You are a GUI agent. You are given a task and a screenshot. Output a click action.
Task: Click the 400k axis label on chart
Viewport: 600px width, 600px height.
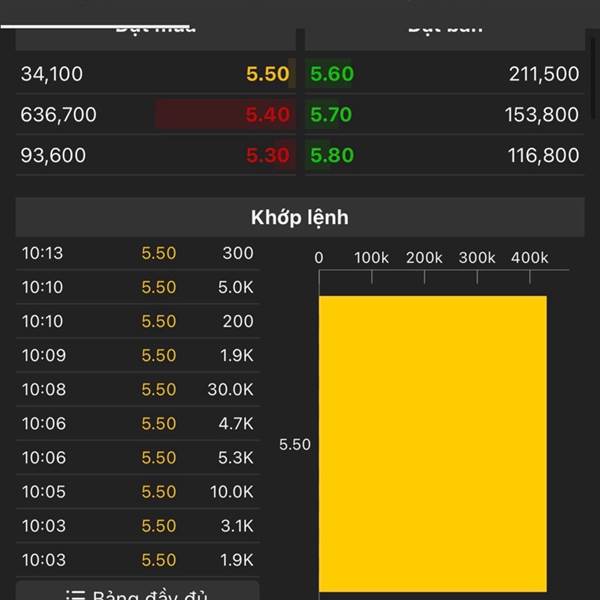tap(529, 258)
